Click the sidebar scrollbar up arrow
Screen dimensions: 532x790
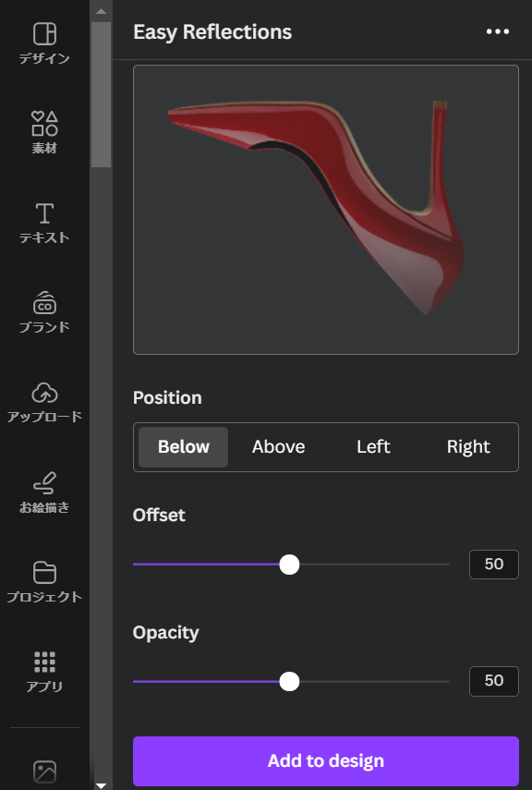[x=102, y=11]
